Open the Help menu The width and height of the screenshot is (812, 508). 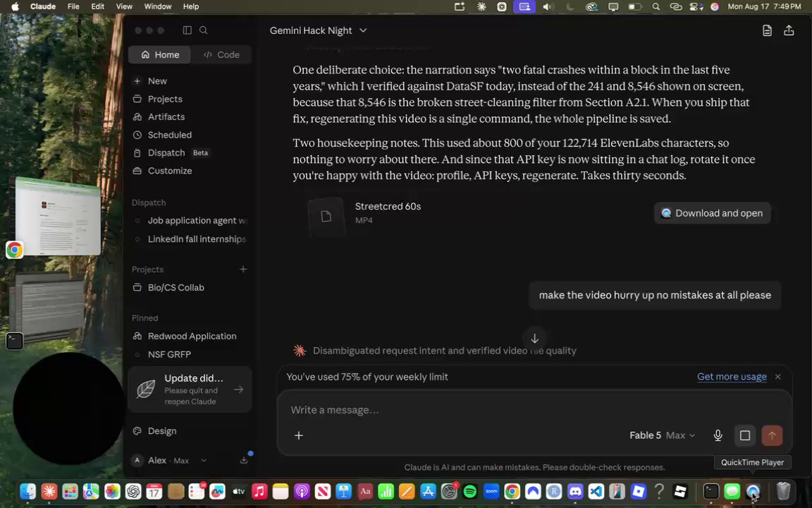(190, 7)
